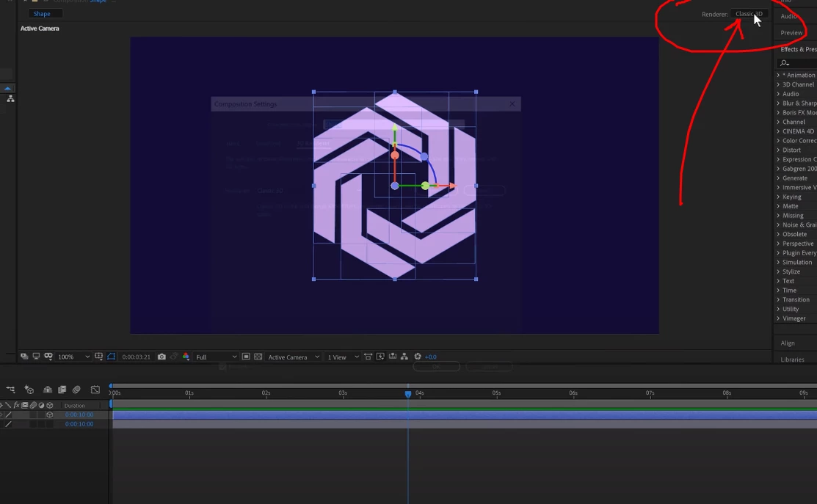Open the Full resolution dropdown

[x=216, y=357]
